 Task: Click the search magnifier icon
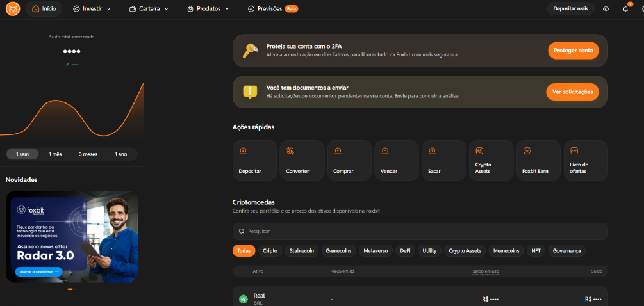[242, 231]
